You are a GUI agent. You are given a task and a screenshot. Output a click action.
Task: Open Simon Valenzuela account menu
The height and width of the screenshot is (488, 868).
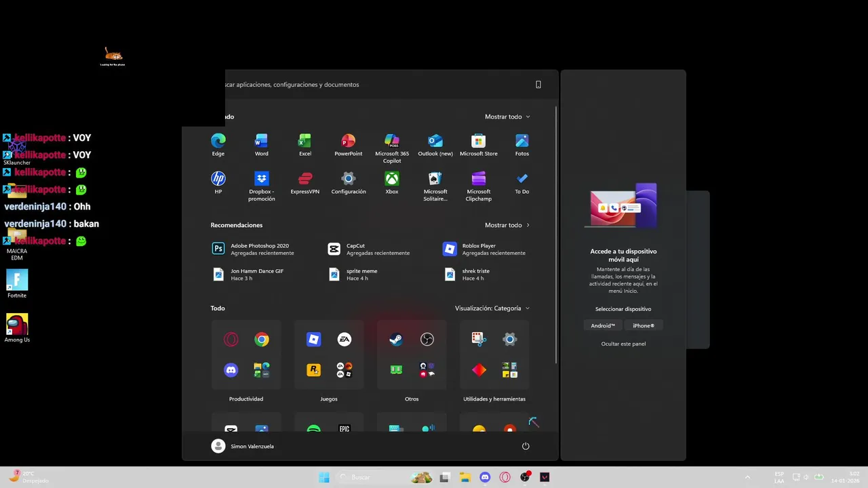click(243, 446)
